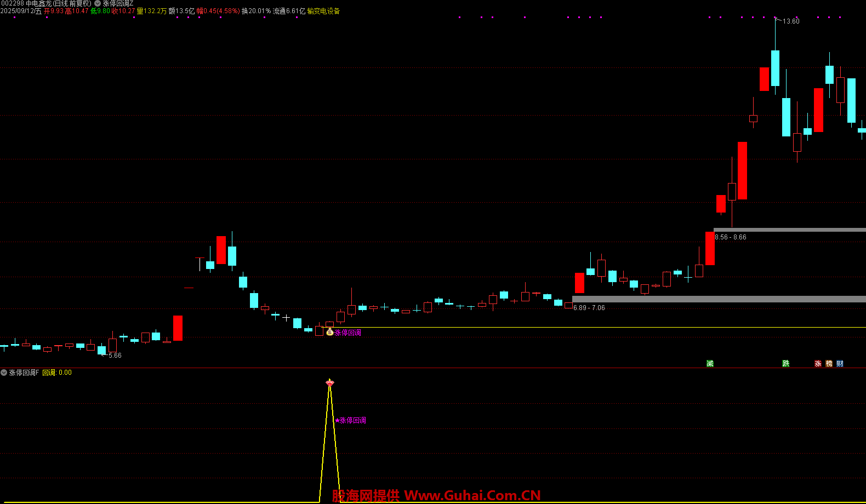Click the 6.89 - 7.06 gap range label
Screen dimensions: 866x504
pos(589,308)
